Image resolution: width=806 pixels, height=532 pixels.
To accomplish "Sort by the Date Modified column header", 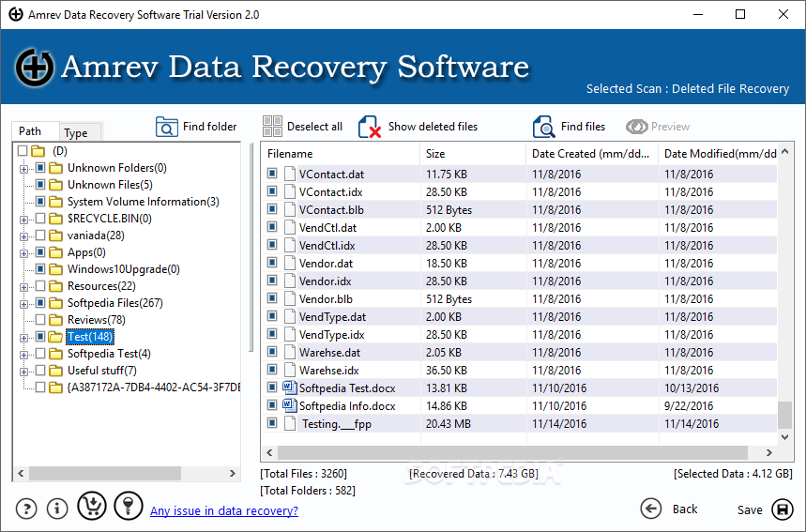I will pyautogui.click(x=718, y=154).
